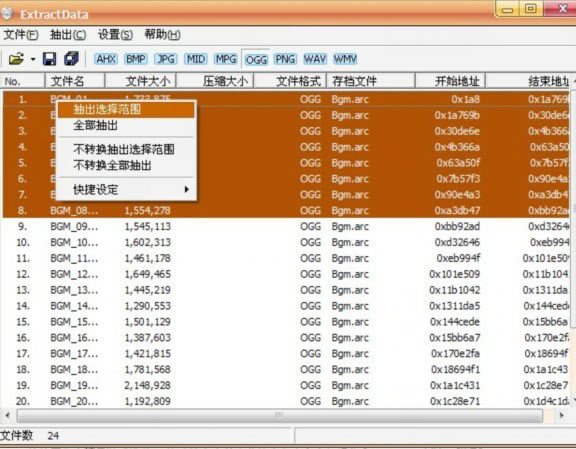The width and height of the screenshot is (576, 449).
Task: Toggle the PNG format filter
Action: (285, 59)
